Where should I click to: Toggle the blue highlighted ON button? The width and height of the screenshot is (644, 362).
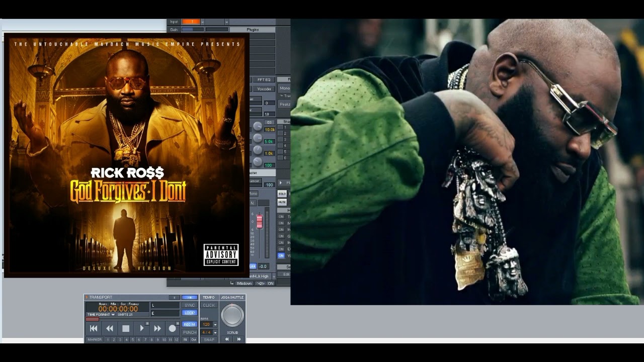click(281, 255)
